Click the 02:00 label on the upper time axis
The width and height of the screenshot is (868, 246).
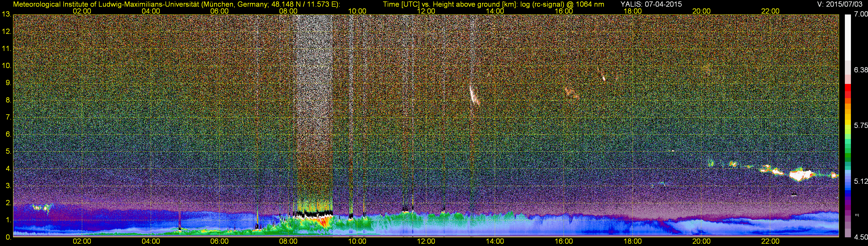(82, 11)
